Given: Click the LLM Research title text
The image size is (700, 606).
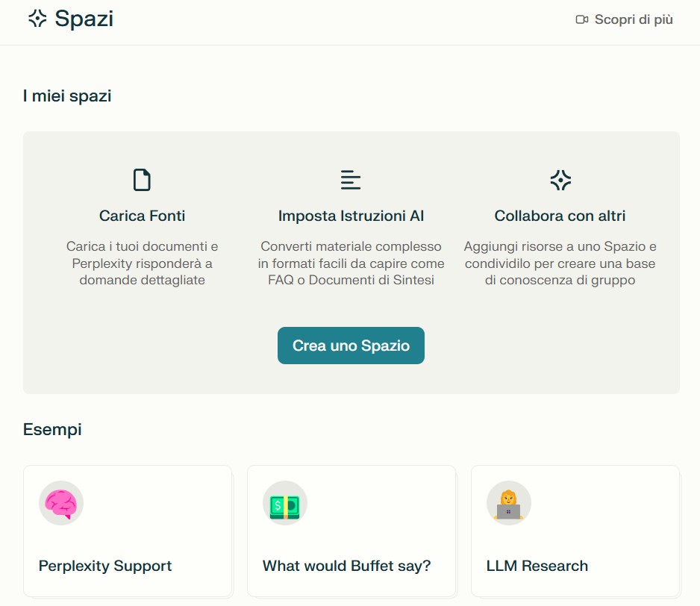Looking at the screenshot, I should [x=537, y=566].
